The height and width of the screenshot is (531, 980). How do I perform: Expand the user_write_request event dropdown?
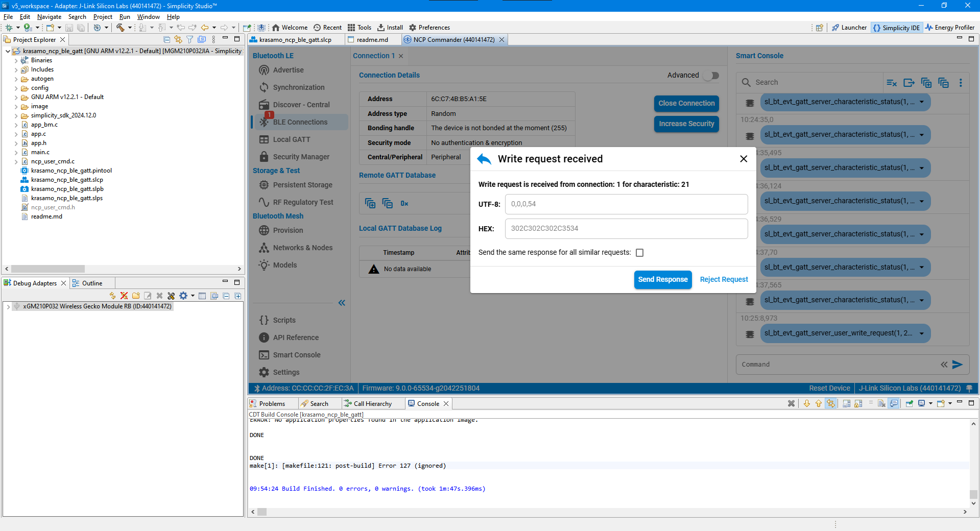[922, 333]
